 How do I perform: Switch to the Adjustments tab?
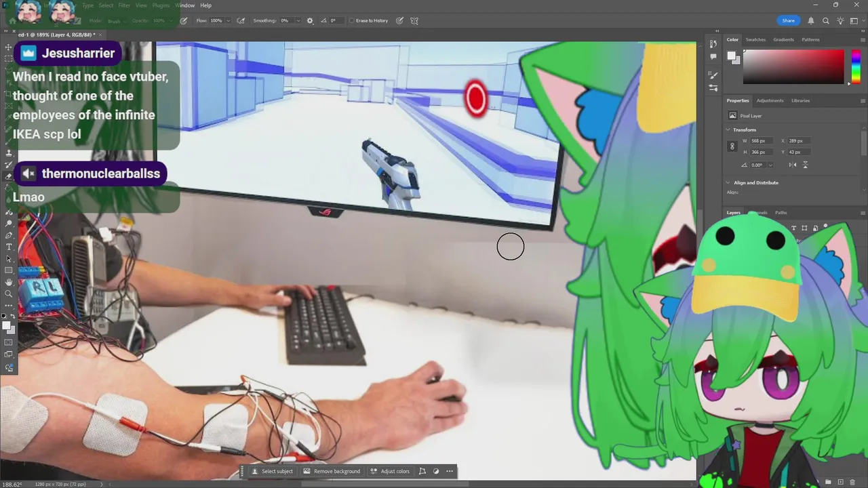[x=770, y=100]
